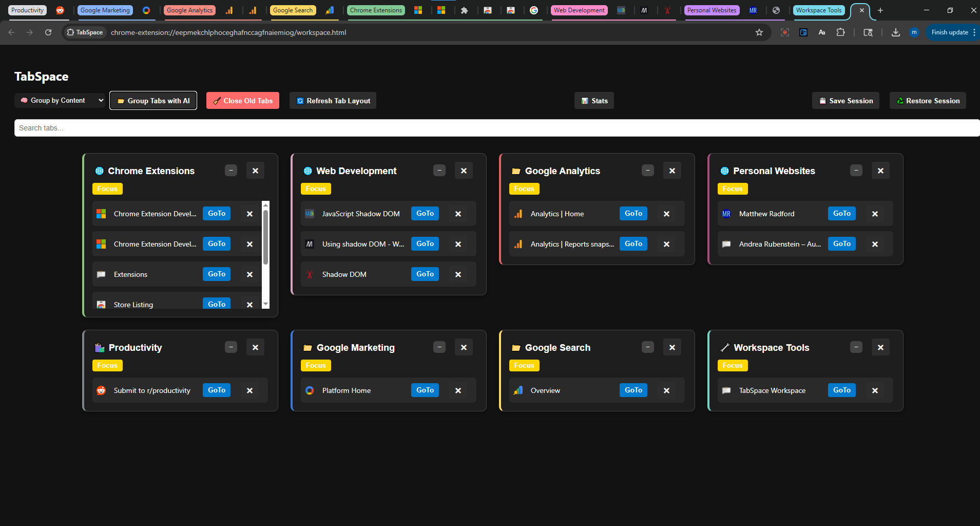
Task: Select the Google Search tab group label
Action: (293, 10)
